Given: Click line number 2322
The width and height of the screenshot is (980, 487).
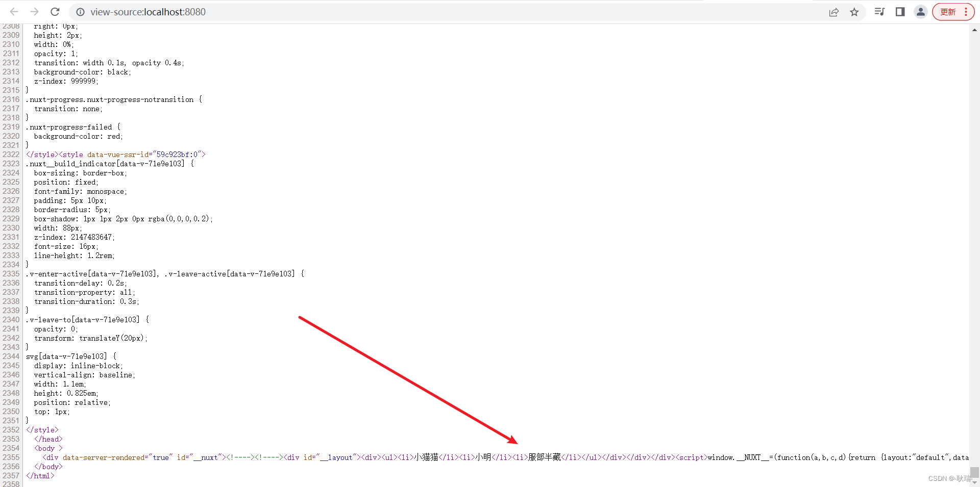Looking at the screenshot, I should [x=11, y=155].
